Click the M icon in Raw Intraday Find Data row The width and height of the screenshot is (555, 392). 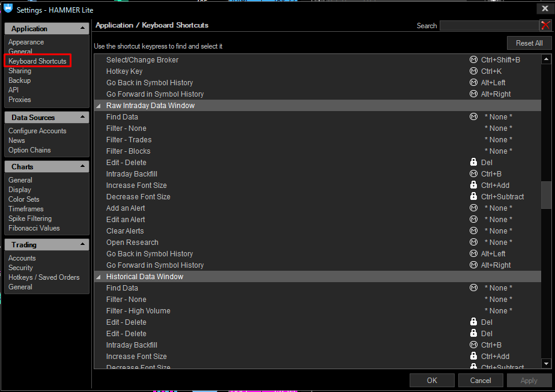(x=473, y=116)
